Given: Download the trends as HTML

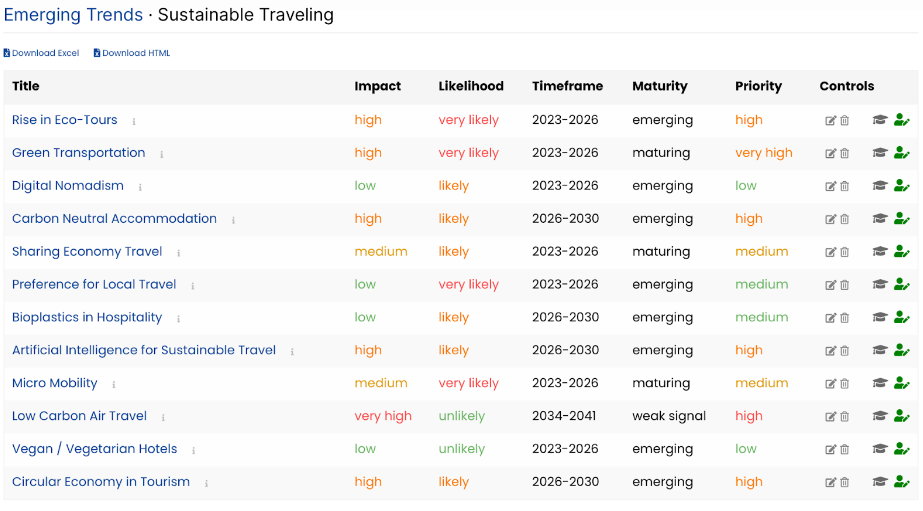Looking at the screenshot, I should pos(132,53).
